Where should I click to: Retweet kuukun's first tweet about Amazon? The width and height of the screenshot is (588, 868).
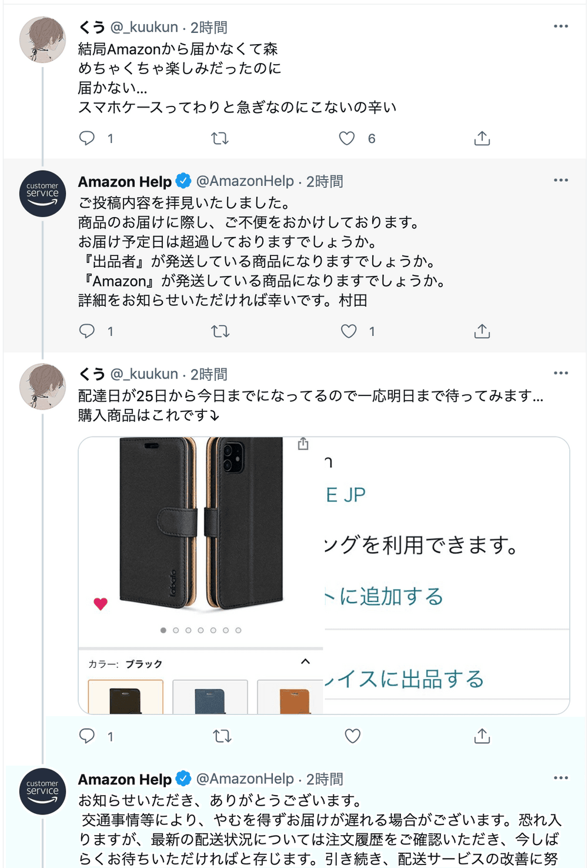[220, 138]
